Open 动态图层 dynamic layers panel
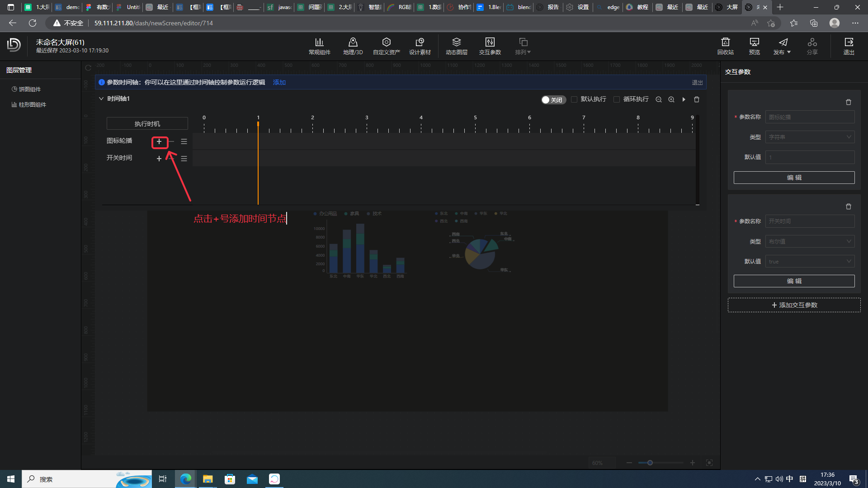This screenshot has height=488, width=868. [x=456, y=46]
